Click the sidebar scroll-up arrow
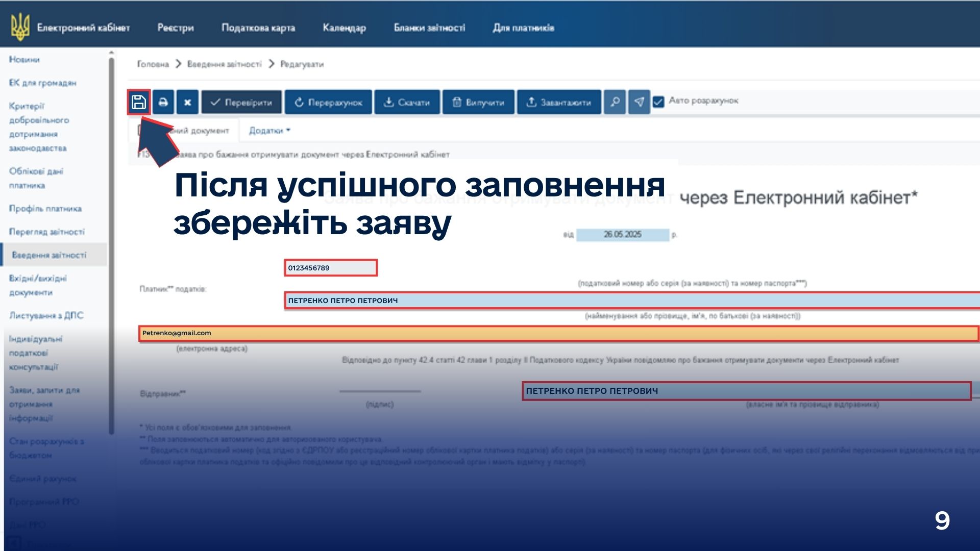The height and width of the screenshot is (551, 980). [x=111, y=53]
